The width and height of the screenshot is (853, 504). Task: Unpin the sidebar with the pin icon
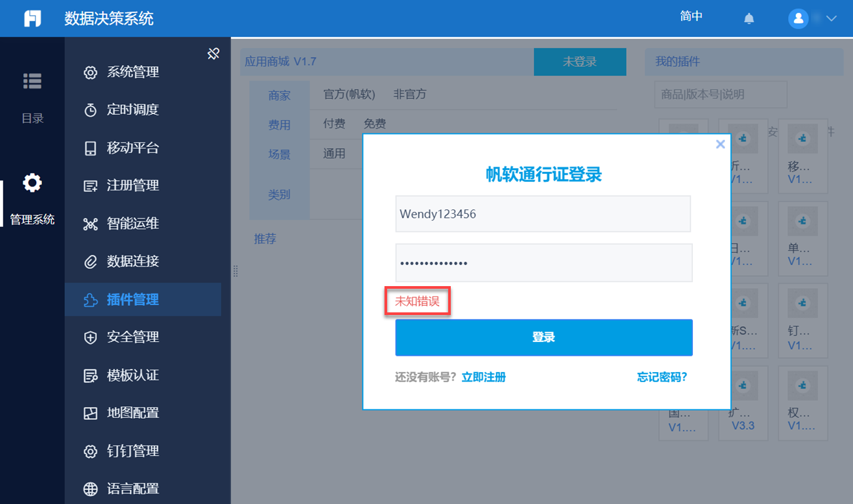tap(213, 53)
